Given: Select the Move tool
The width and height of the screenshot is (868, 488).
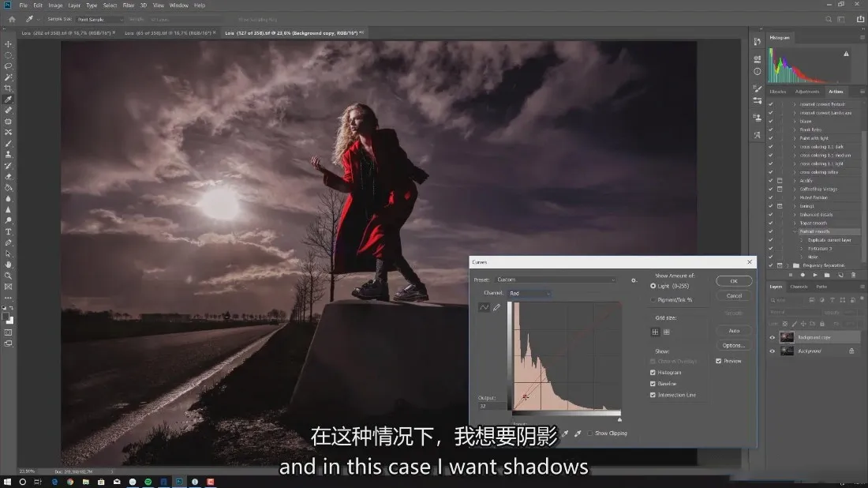Looking at the screenshot, I should pos(9,43).
